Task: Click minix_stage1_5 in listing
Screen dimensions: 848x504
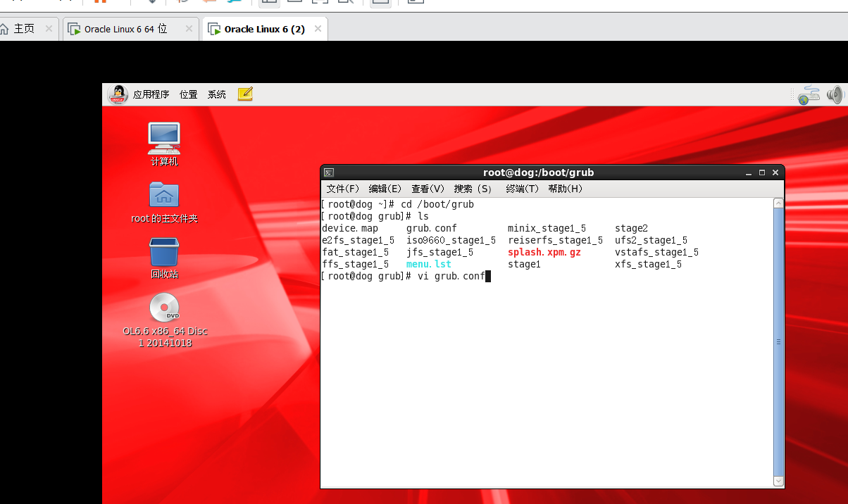Action: 547,228
